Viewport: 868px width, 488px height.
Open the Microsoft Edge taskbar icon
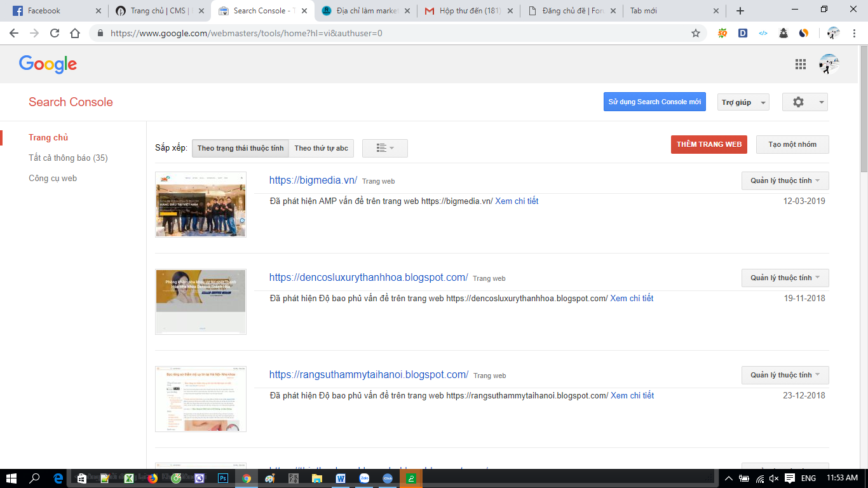tap(58, 478)
